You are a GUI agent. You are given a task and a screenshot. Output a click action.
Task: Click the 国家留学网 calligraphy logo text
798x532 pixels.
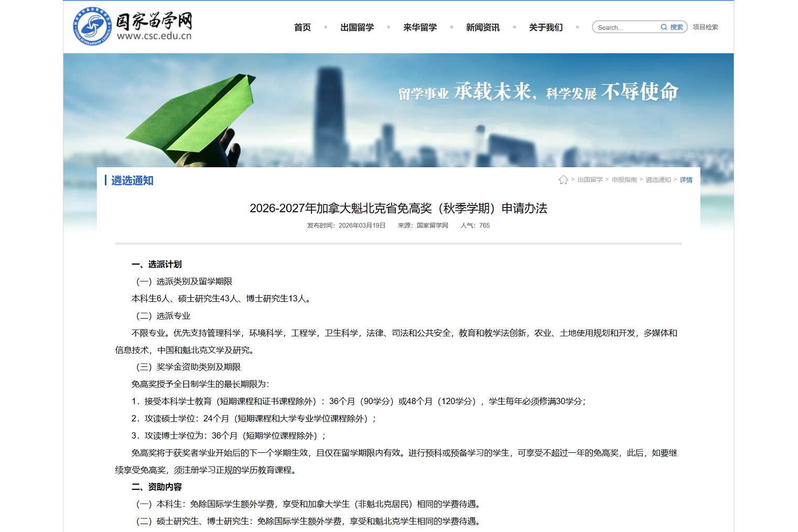[154, 21]
